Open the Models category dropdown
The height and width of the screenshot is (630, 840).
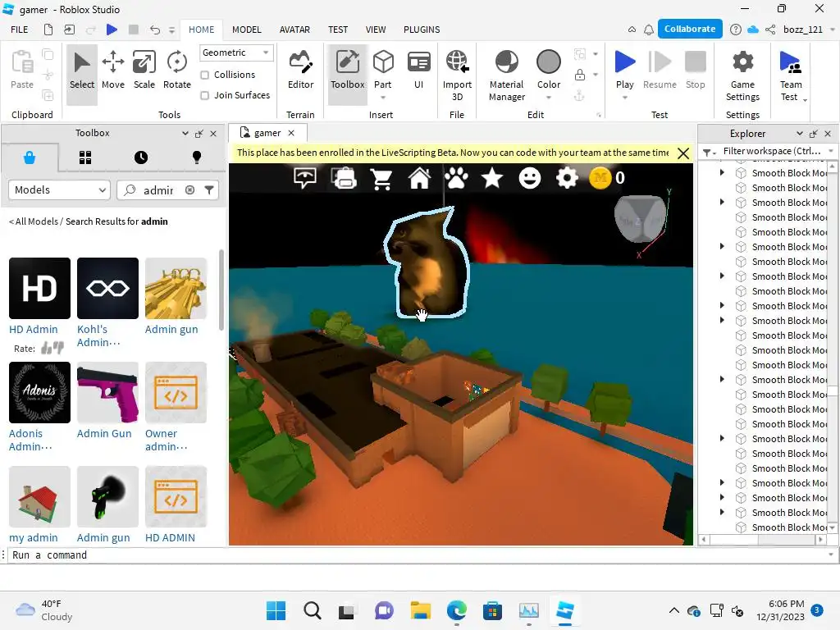click(x=59, y=190)
